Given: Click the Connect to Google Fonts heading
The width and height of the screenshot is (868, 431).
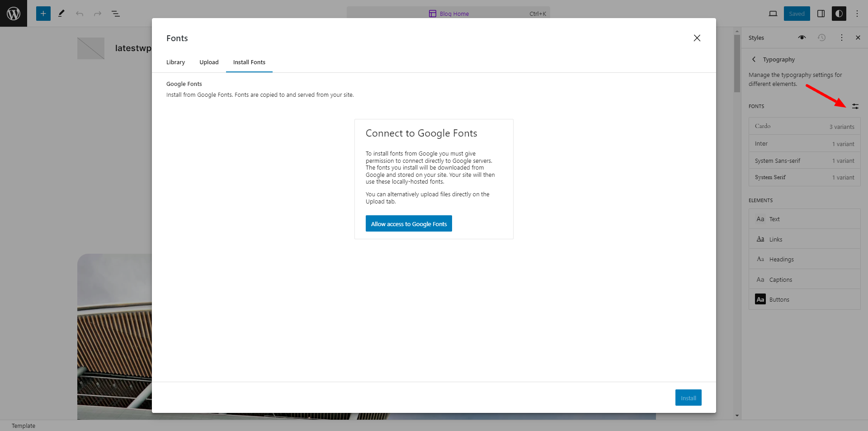Looking at the screenshot, I should point(421,133).
